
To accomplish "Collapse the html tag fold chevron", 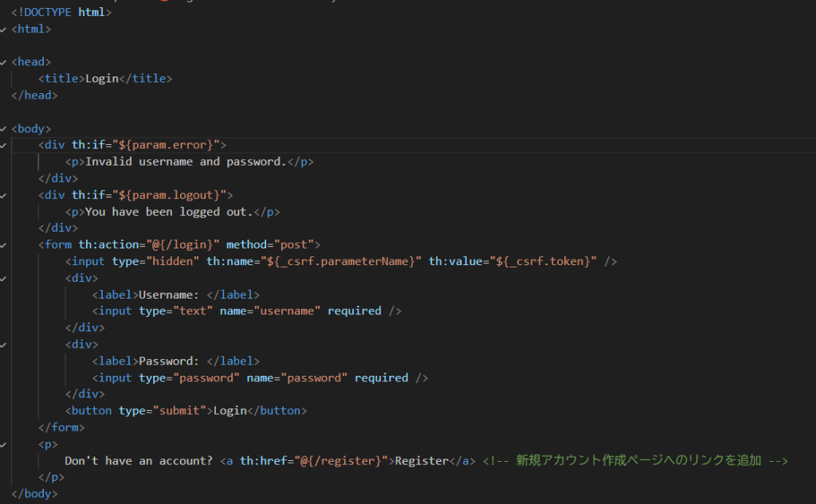I will coord(4,29).
